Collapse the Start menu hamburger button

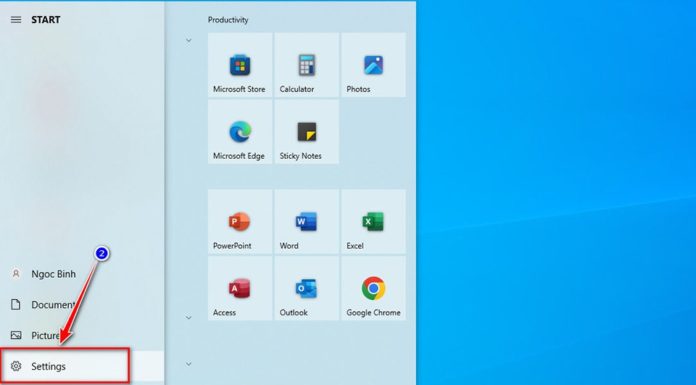16,20
